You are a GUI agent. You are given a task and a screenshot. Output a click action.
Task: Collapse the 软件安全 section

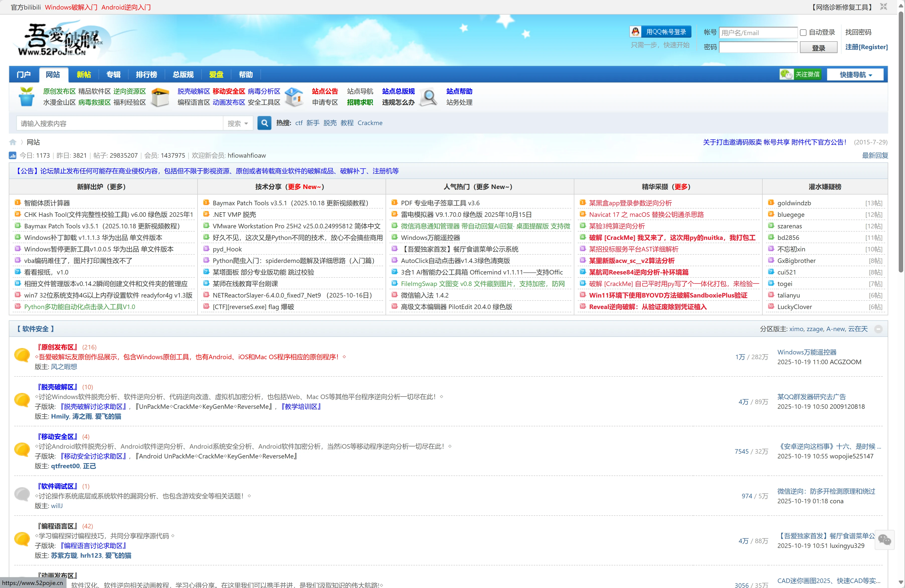tap(878, 329)
